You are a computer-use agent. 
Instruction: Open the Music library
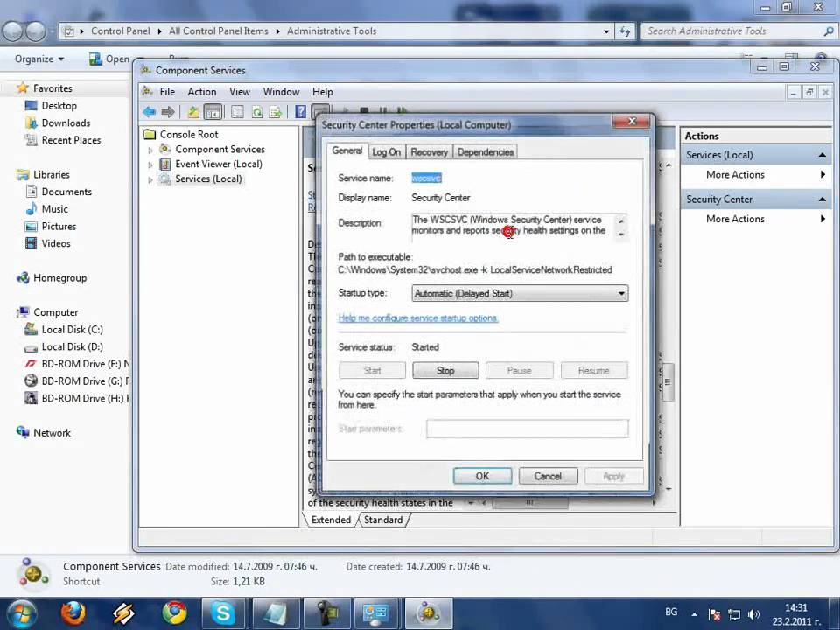point(47,209)
